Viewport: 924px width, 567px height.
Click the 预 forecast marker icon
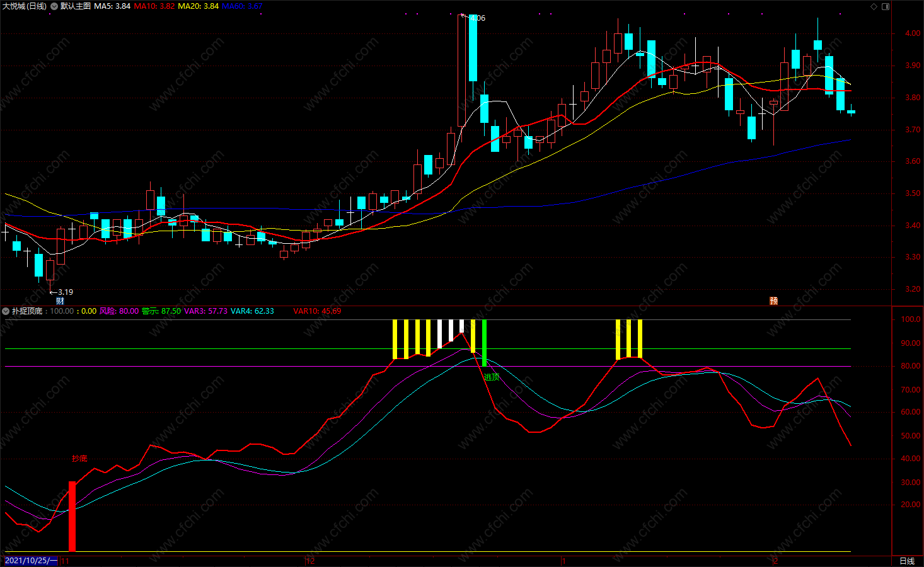tap(773, 301)
